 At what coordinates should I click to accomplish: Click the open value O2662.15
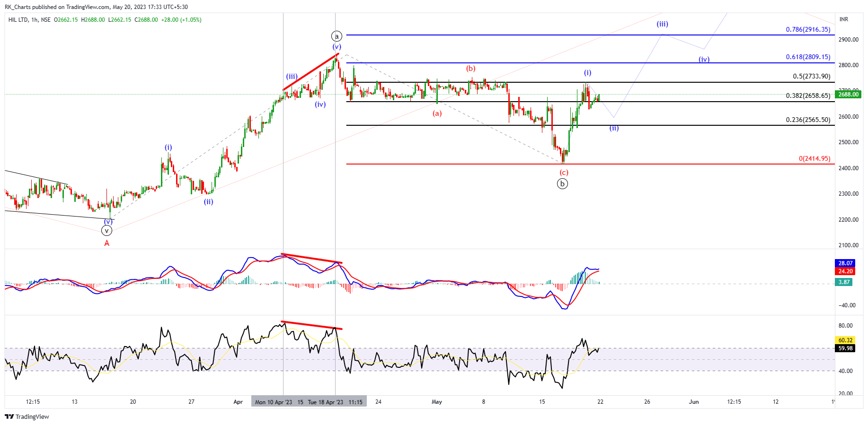(66, 20)
